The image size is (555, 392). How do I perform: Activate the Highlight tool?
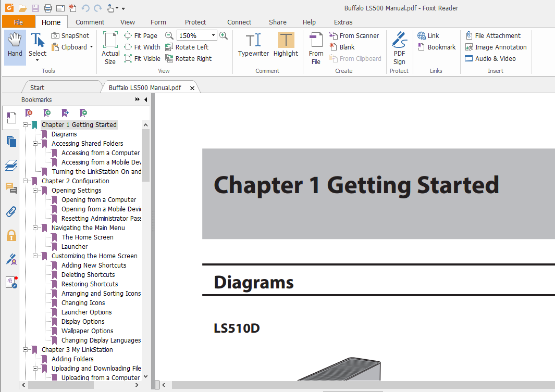point(286,46)
